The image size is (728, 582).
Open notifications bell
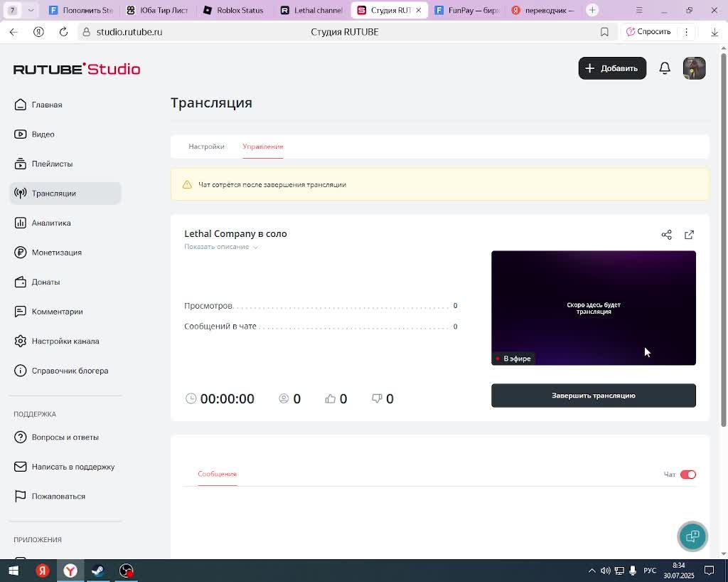pyautogui.click(x=665, y=68)
